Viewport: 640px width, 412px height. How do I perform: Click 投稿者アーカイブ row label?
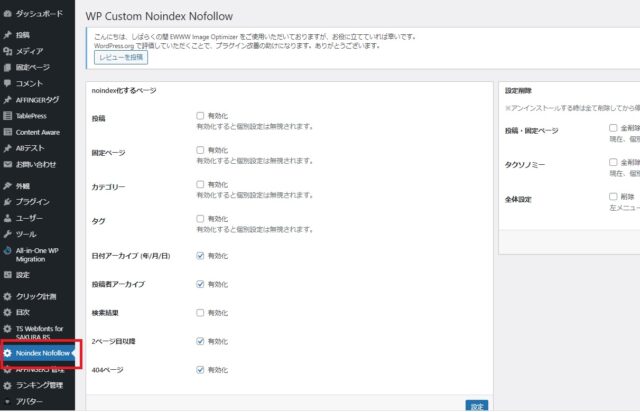pos(118,284)
